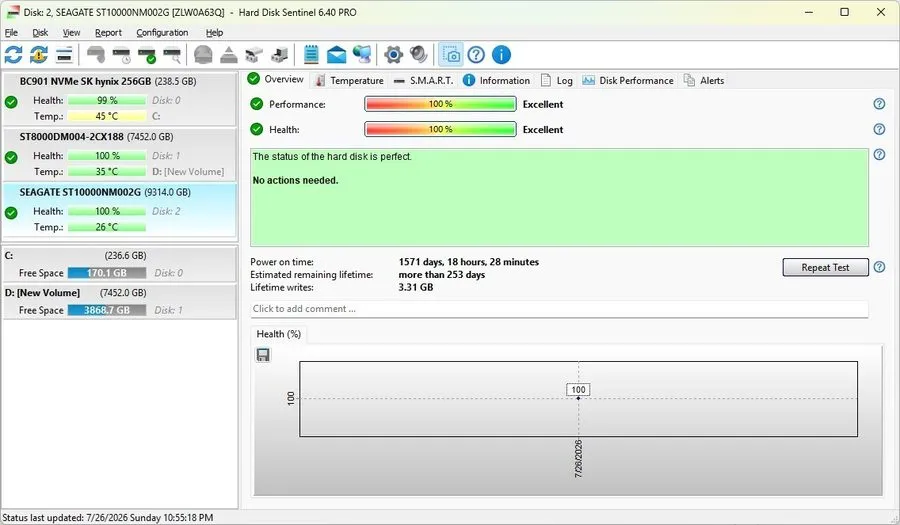The image size is (900, 525).
Task: Click the help icon beside Performance row
Action: click(x=879, y=104)
